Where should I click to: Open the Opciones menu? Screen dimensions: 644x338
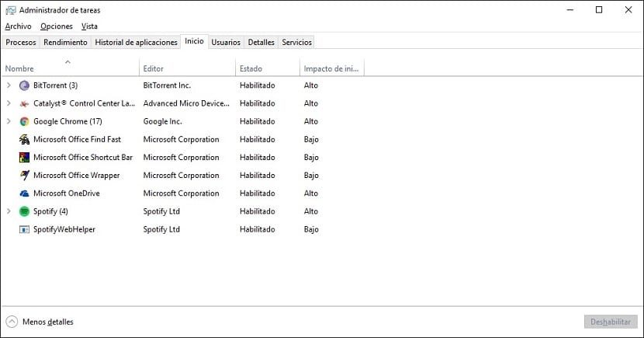point(57,26)
